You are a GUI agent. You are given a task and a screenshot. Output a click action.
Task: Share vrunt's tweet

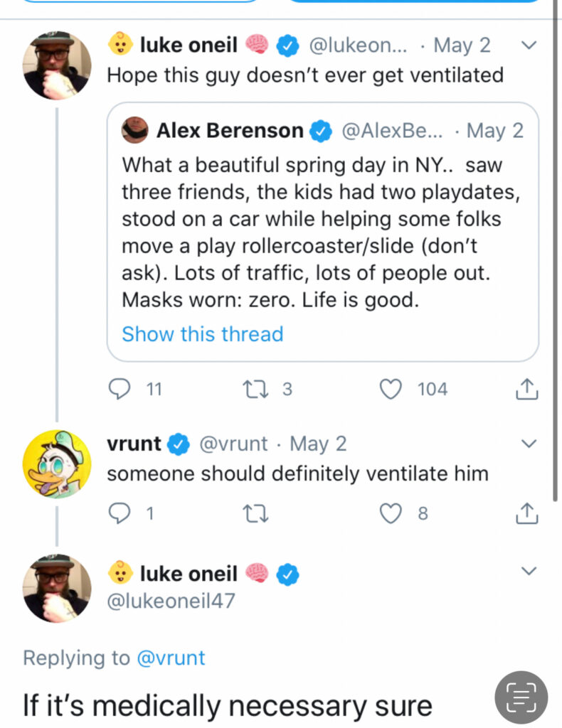coord(525,513)
